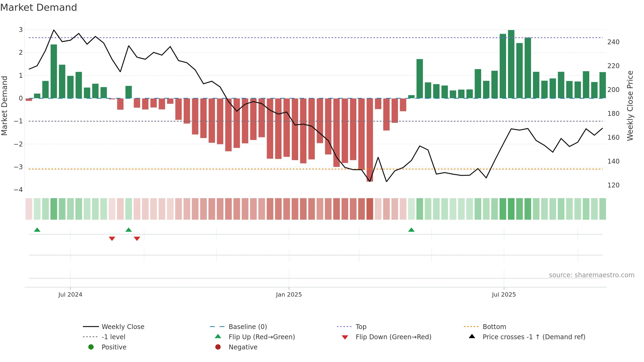Image resolution: width=644 pixels, height=362 pixels.
Task: Click the Jul 2024 axis label
Action: click(70, 295)
